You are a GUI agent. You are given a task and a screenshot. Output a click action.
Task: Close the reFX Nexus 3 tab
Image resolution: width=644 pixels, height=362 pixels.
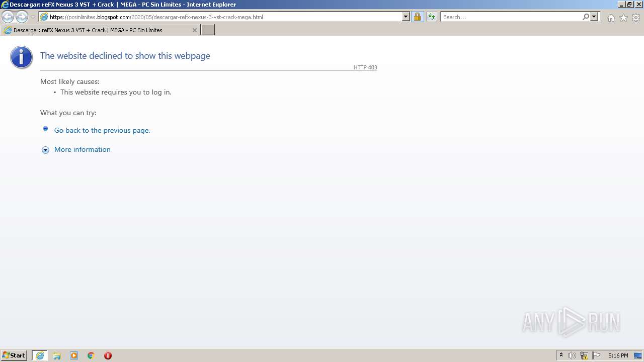tap(195, 30)
